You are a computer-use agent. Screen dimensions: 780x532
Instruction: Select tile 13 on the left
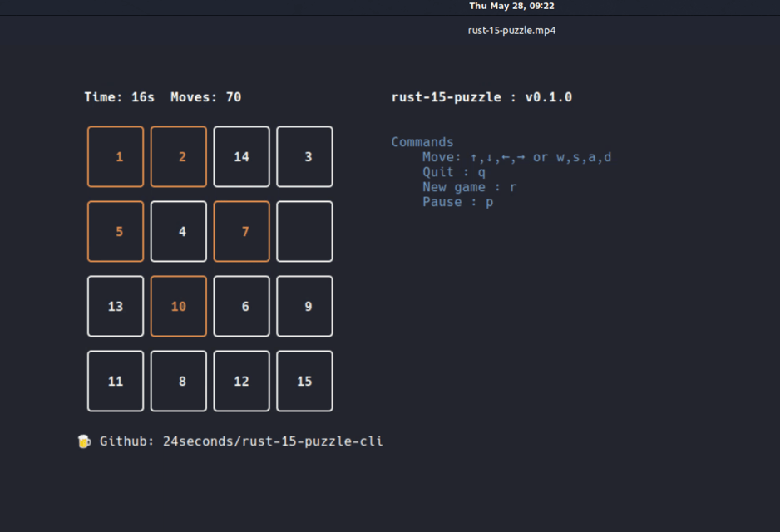pos(115,306)
